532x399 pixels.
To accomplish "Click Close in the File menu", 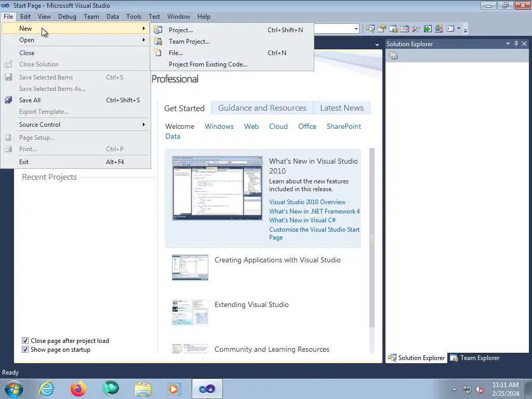I will tap(76, 52).
